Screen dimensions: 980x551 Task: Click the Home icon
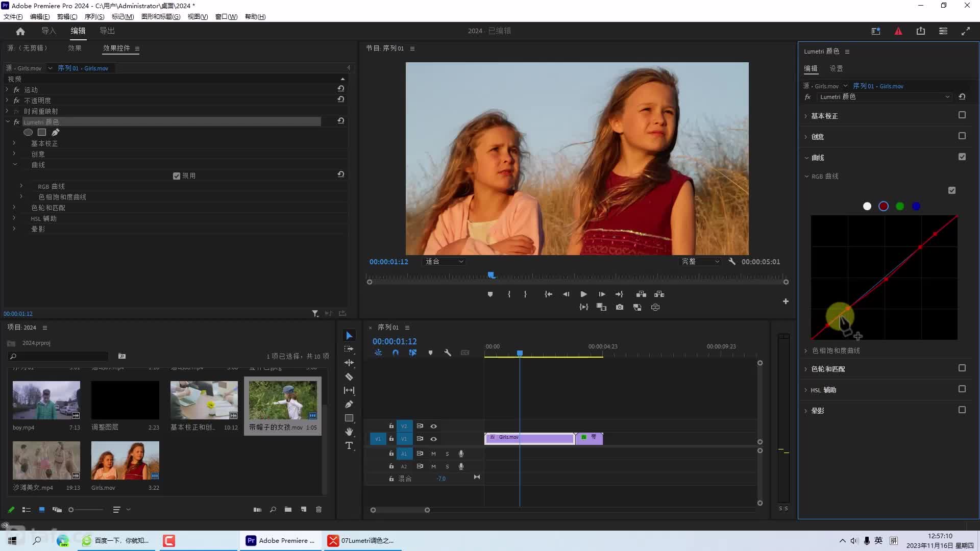(20, 31)
